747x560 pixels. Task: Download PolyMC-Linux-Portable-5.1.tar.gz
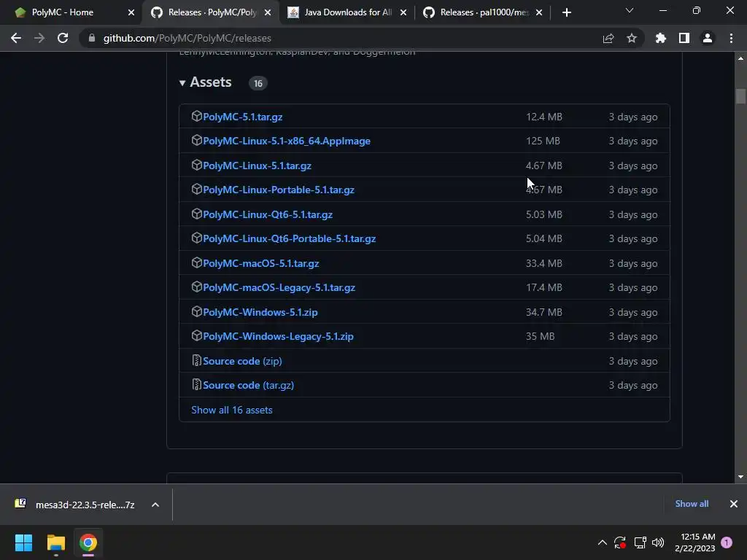(x=278, y=190)
